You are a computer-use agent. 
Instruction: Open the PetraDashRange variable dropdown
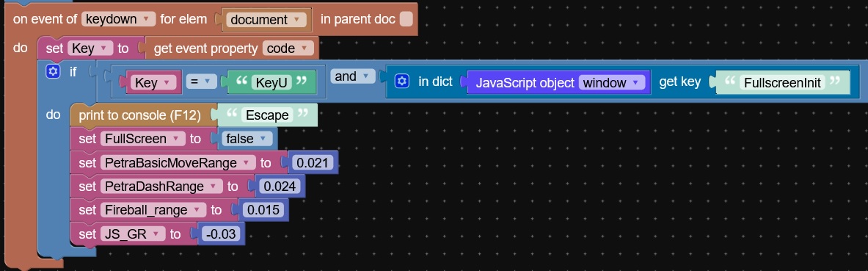point(161,187)
